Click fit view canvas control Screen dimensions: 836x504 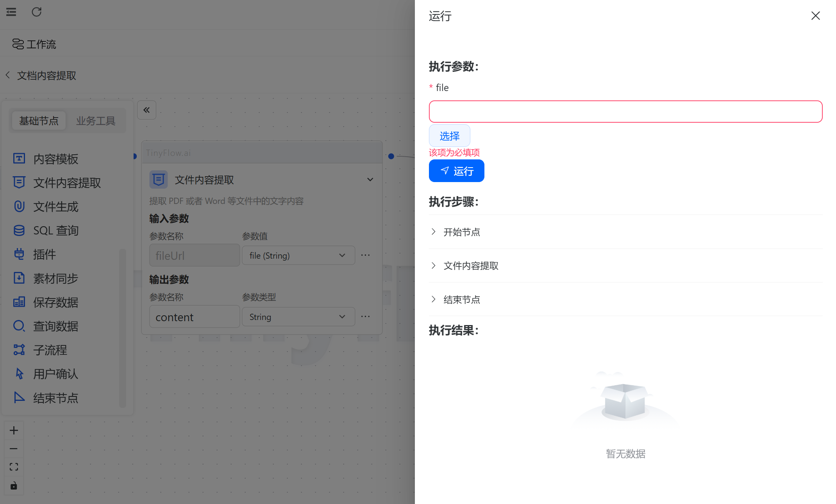pyautogui.click(x=14, y=467)
